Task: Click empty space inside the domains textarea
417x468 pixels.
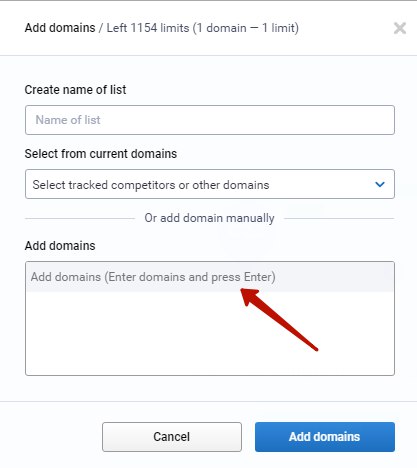Action: (x=210, y=333)
